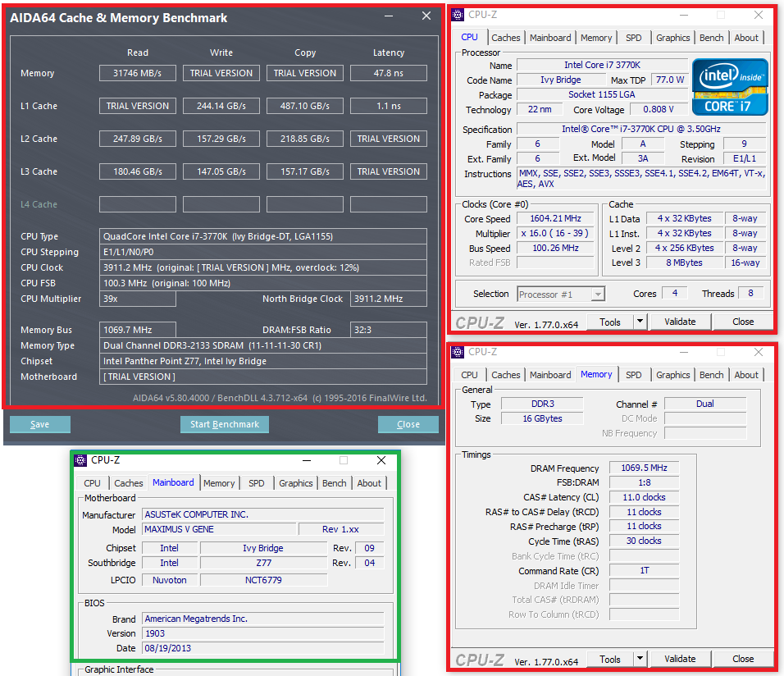Minimize the CPU-Z window showing Memory timings
Viewport: 784px width, 676px height.
[685, 352]
